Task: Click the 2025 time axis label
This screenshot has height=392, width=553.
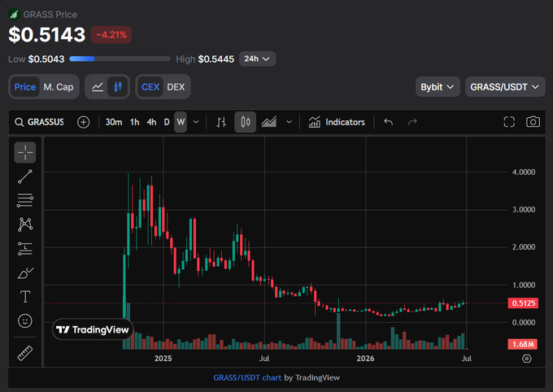Action: 163,359
